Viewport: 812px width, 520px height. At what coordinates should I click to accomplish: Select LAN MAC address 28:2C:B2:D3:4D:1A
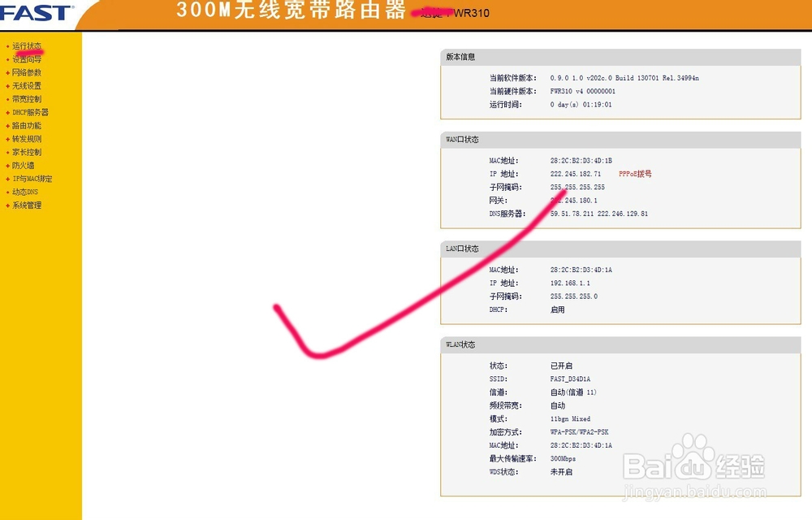pyautogui.click(x=581, y=270)
